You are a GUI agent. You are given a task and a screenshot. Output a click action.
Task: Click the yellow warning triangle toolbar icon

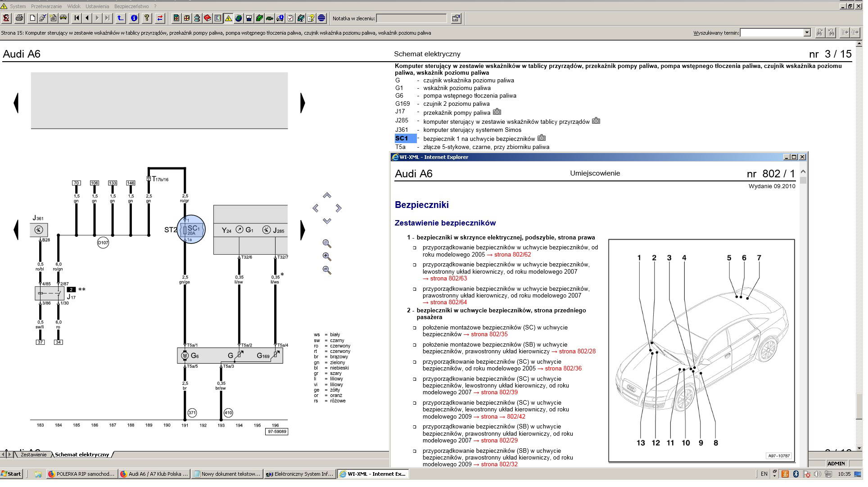click(228, 18)
